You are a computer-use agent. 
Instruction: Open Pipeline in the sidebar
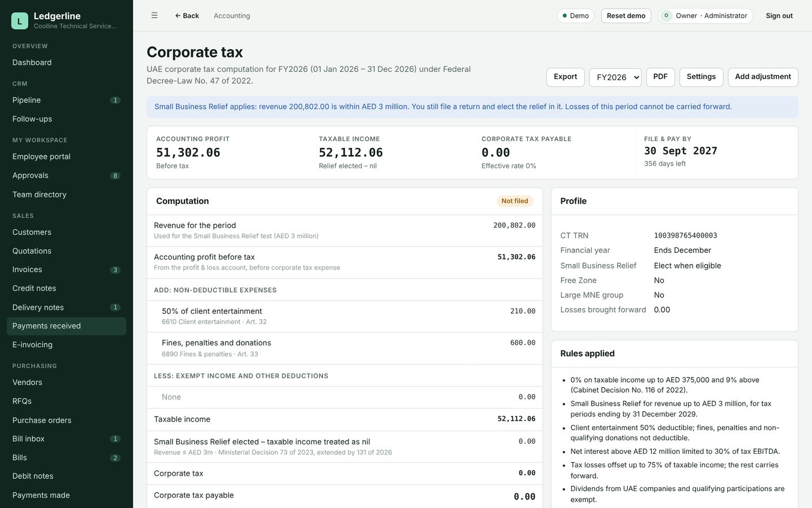pos(67,100)
